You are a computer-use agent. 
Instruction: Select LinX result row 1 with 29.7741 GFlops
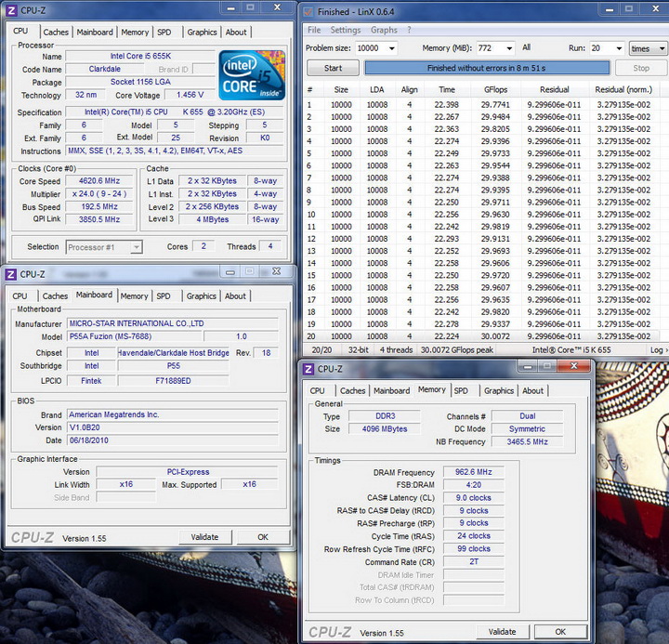coord(481,105)
